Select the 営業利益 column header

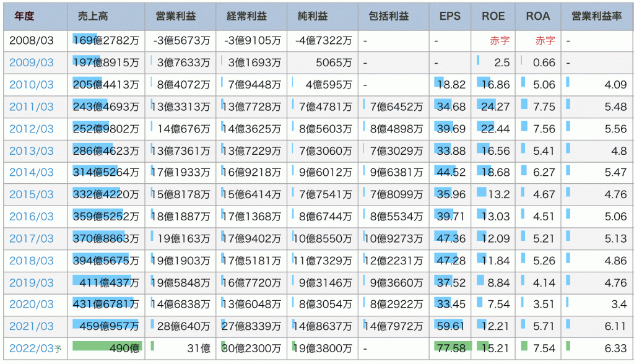[180, 16]
